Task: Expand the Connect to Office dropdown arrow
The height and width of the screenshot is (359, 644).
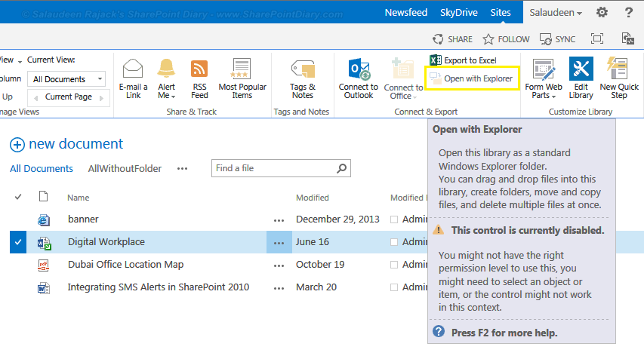Action: pos(414,97)
